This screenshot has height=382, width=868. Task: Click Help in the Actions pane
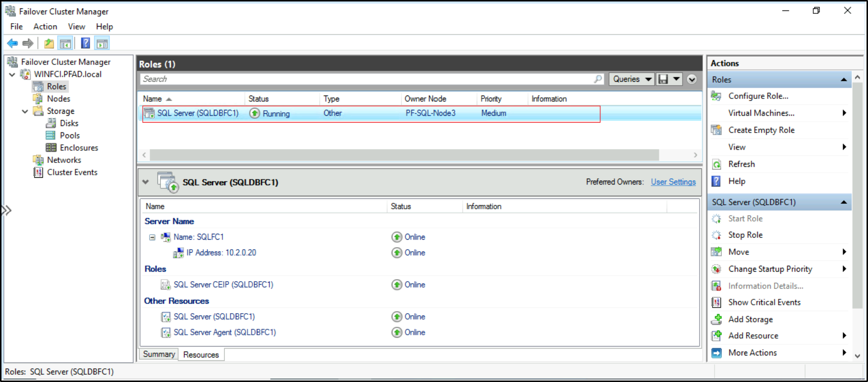737,181
